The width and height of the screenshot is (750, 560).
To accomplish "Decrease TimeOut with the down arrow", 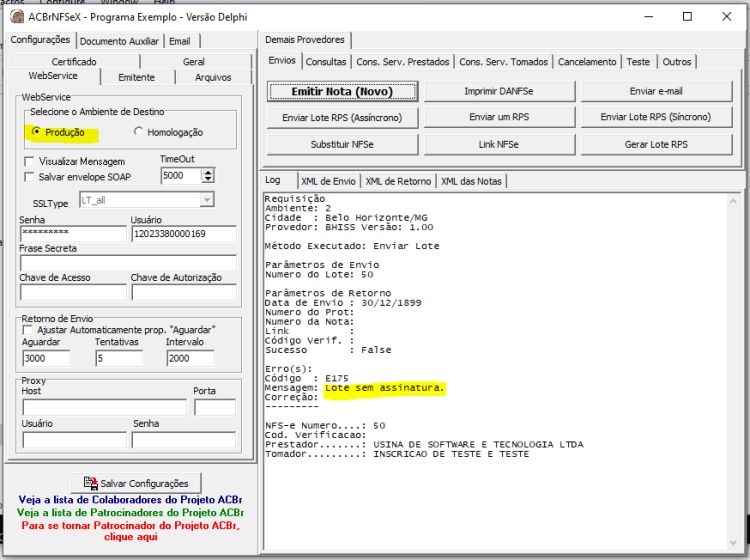I will point(208,179).
